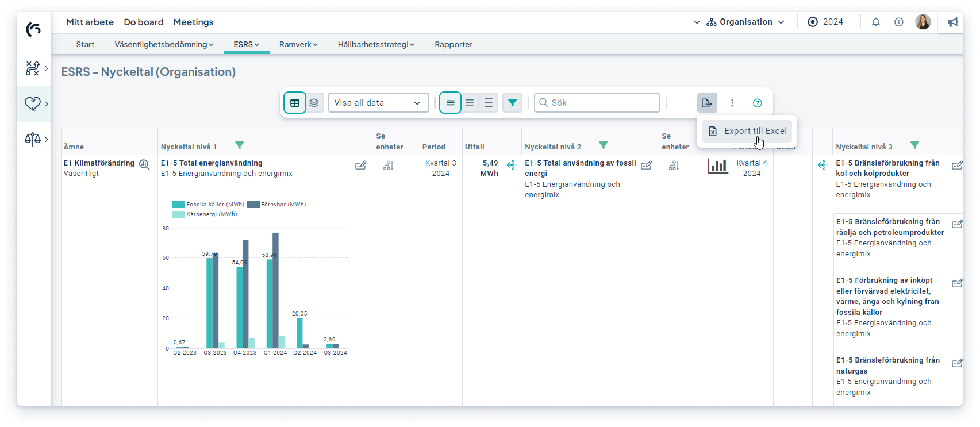Image resolution: width=980 pixels, height=427 pixels.
Task: Show bar chart for fossil energi row
Action: [x=718, y=166]
